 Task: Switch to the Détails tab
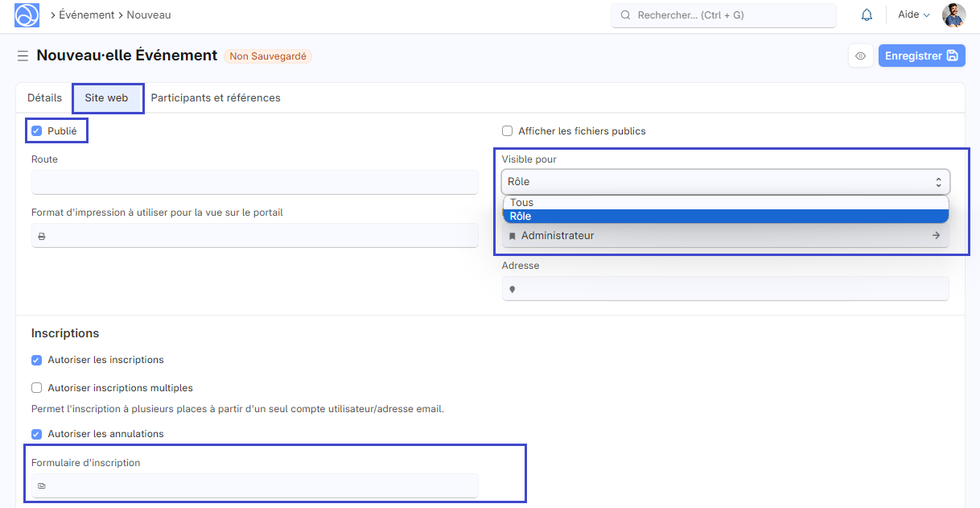pos(44,98)
